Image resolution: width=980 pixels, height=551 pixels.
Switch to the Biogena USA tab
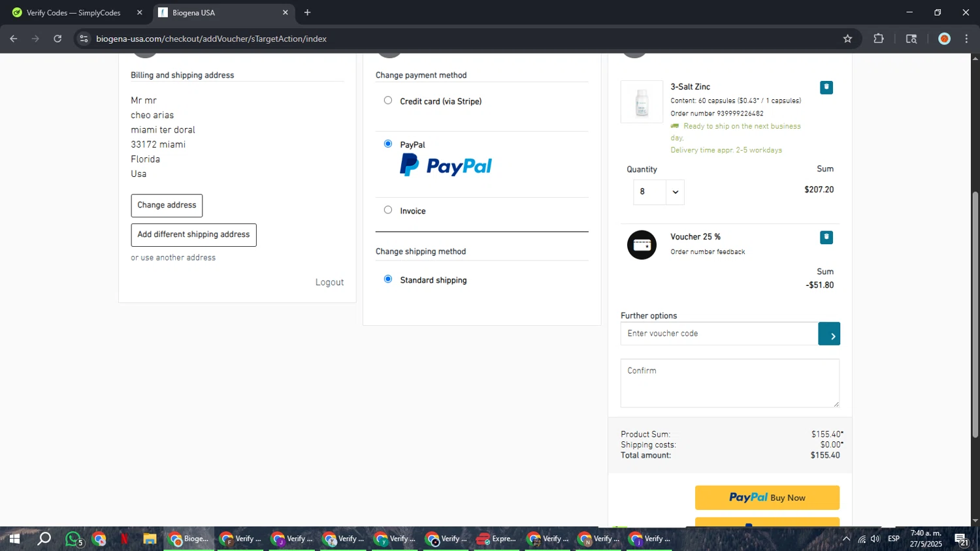point(224,12)
